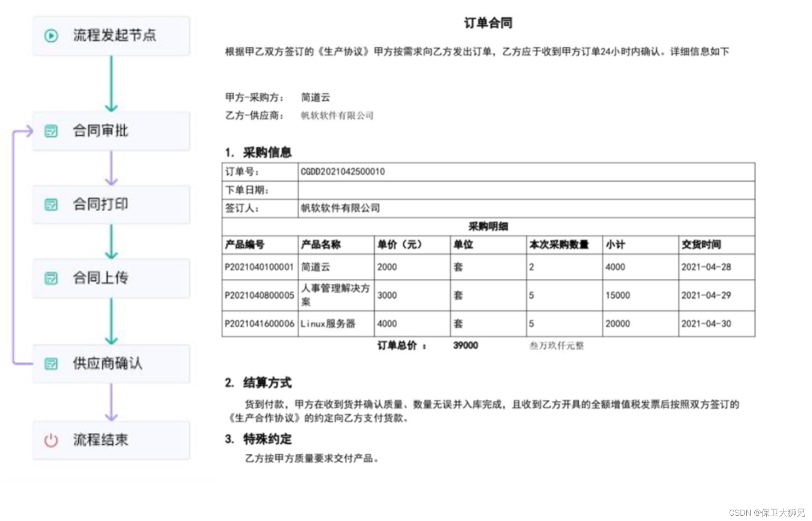This screenshot has width=812, height=521.
Task: Select the 流程结束 flow node
Action: point(111,440)
